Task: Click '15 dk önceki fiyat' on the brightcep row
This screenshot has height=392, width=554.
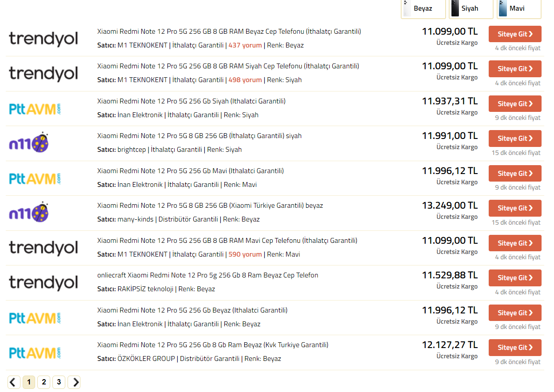Action: (x=516, y=153)
